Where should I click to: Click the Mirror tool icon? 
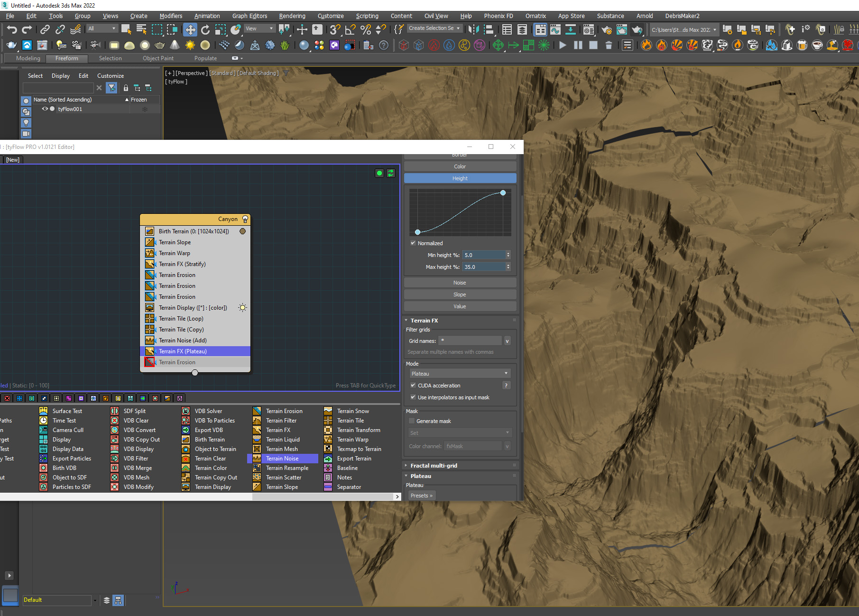473,29
